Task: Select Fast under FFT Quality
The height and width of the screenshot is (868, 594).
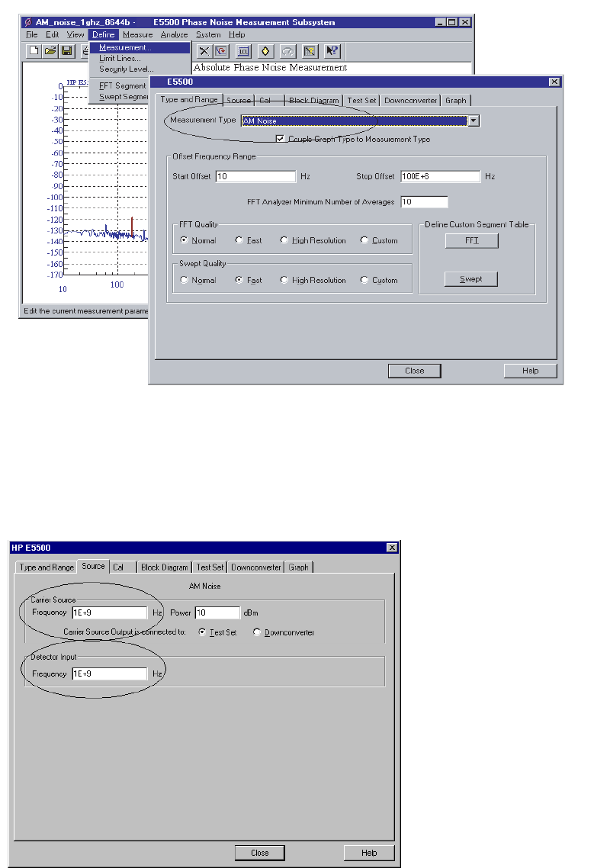Action: [239, 240]
